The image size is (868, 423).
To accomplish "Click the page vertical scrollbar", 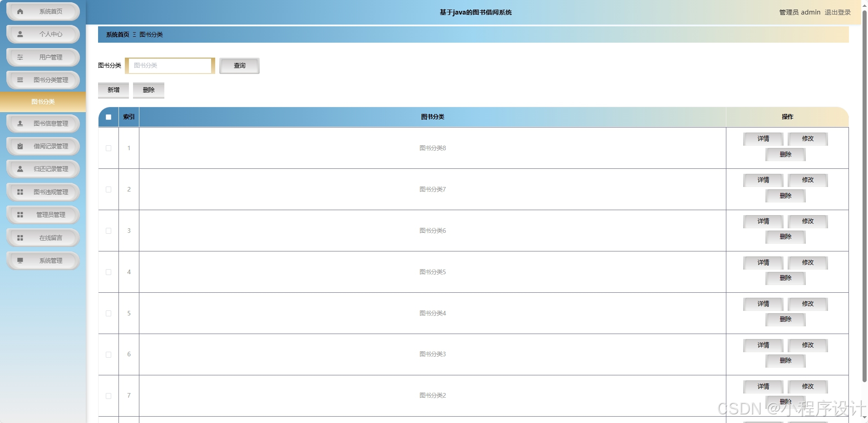I will [x=864, y=195].
